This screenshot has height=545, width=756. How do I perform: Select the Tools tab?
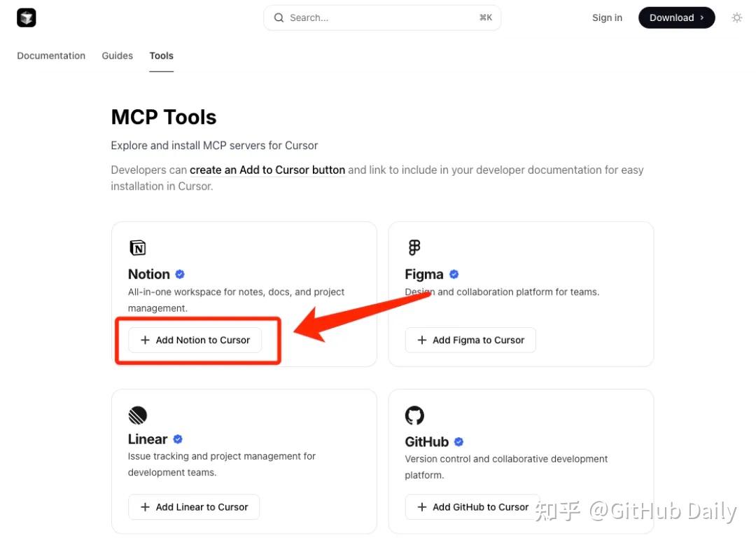[x=161, y=55]
